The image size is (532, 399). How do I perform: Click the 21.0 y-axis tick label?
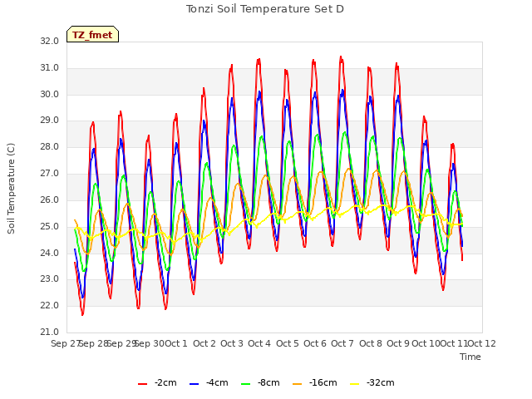(50, 332)
